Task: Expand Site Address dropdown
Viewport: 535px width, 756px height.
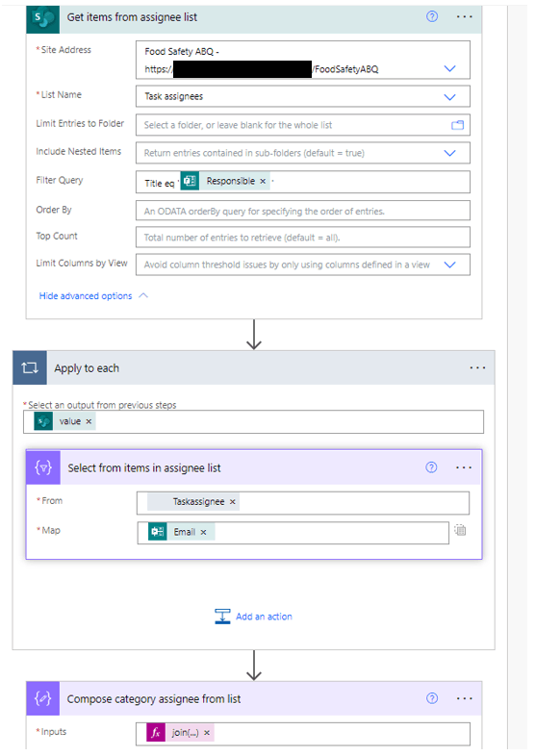Action: click(449, 68)
